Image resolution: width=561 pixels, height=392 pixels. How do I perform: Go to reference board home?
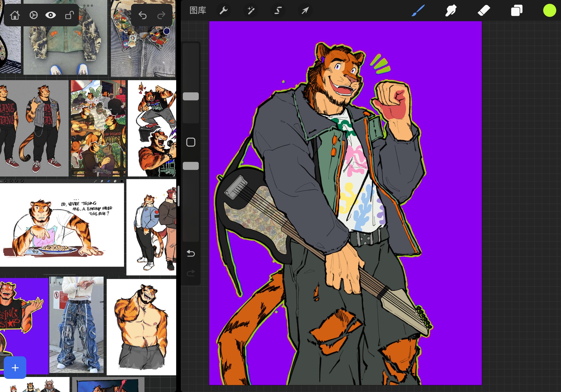(x=15, y=15)
